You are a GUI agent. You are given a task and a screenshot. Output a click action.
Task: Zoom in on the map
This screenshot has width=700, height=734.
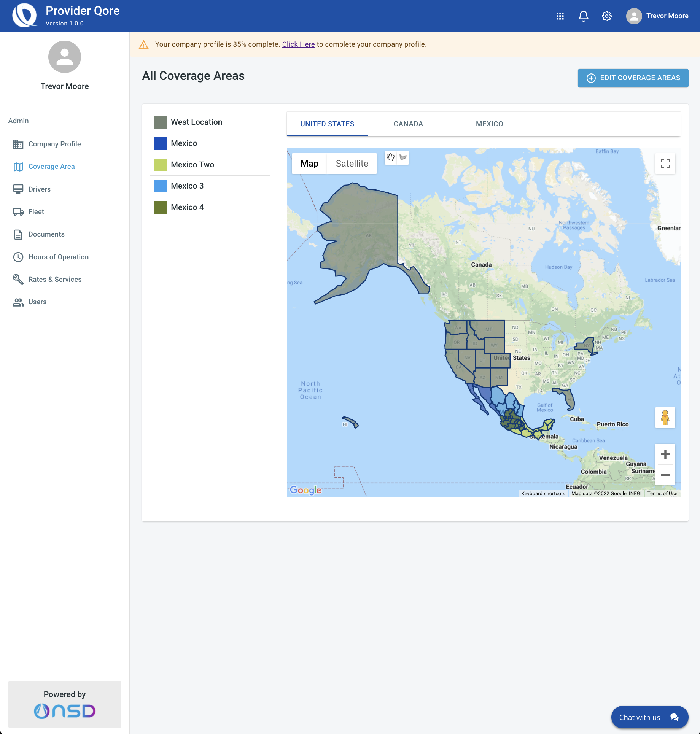(665, 454)
